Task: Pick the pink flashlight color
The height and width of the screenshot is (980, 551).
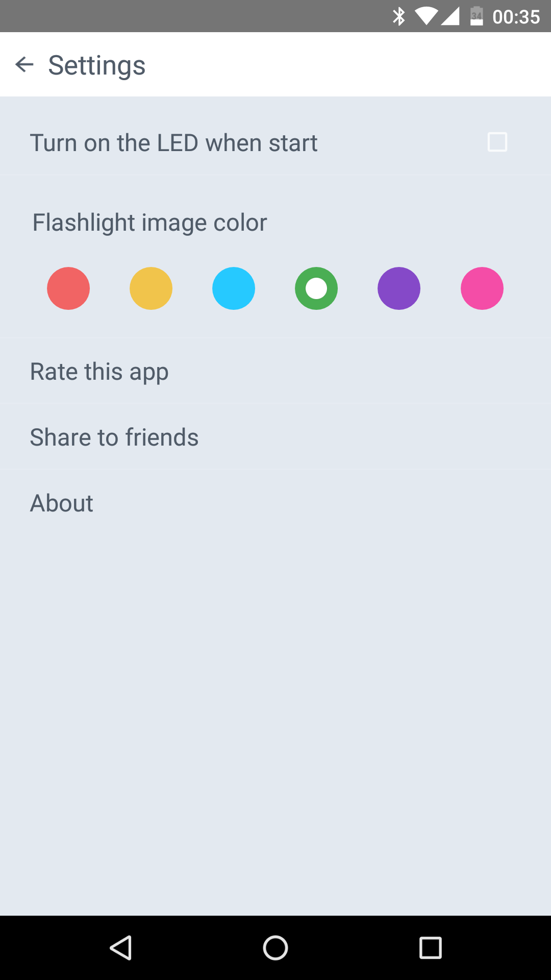Action: 482,288
